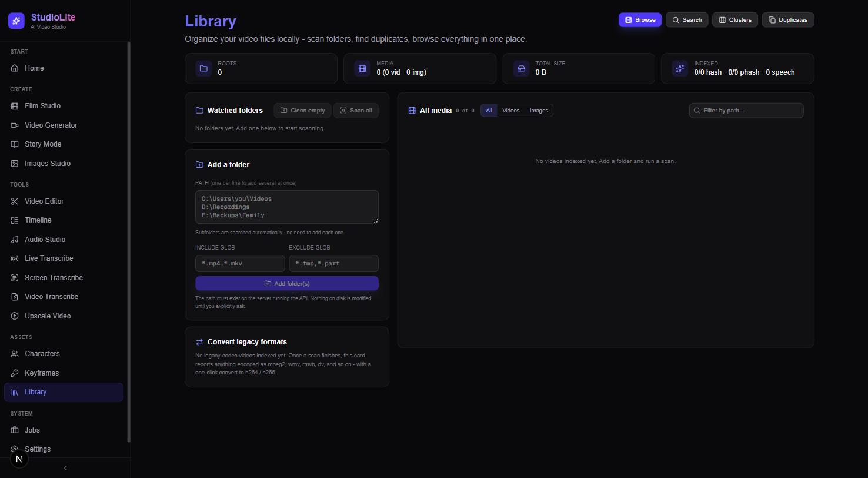Image resolution: width=868 pixels, height=478 pixels.
Task: Open Home from the sidebar
Action: coord(64,68)
